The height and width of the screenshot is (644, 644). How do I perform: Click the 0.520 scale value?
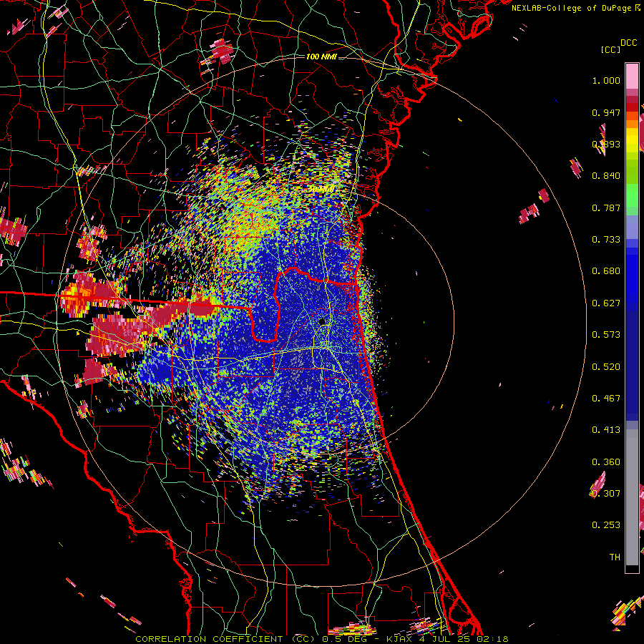coord(606,367)
